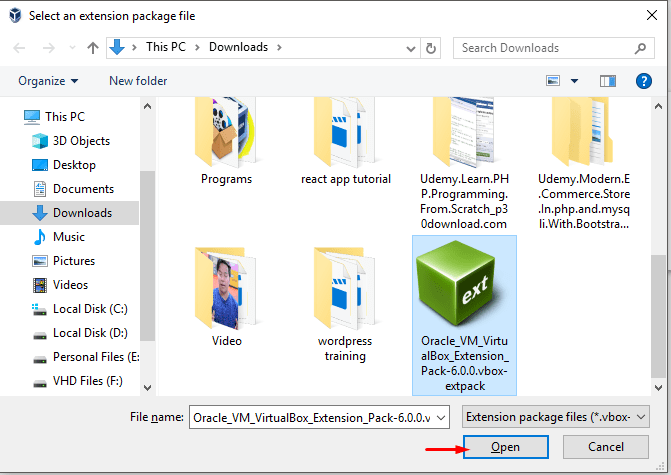Open 3D Objects in sidebar
This screenshot has width=671, height=475.
[x=71, y=141]
